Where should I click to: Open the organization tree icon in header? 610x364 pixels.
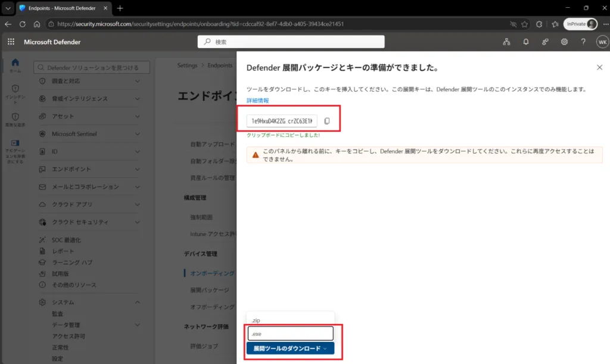pos(506,42)
